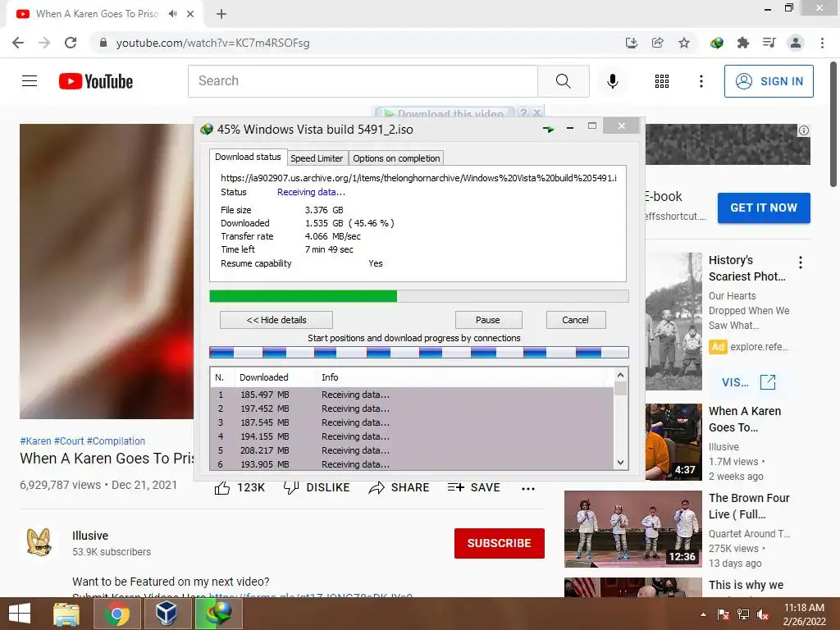
Task: Click the YouTube search magnifier button
Action: 563,81
